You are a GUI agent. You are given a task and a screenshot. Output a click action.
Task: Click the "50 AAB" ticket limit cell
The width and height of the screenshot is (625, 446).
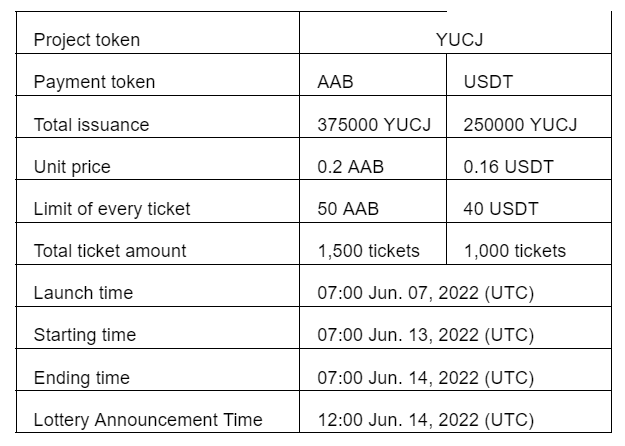tap(347, 209)
